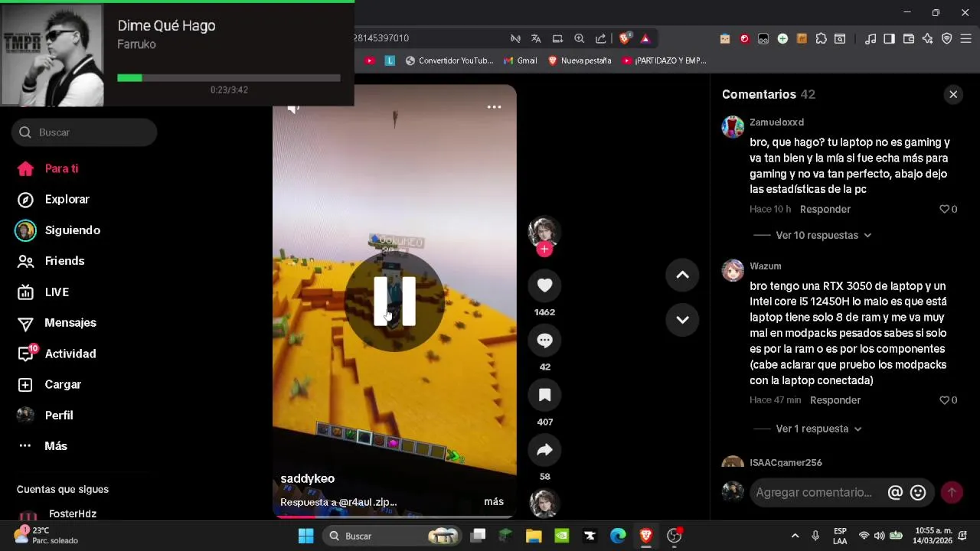The width and height of the screenshot is (980, 551).
Task: Follow creator via the red plus button
Action: tap(544, 249)
